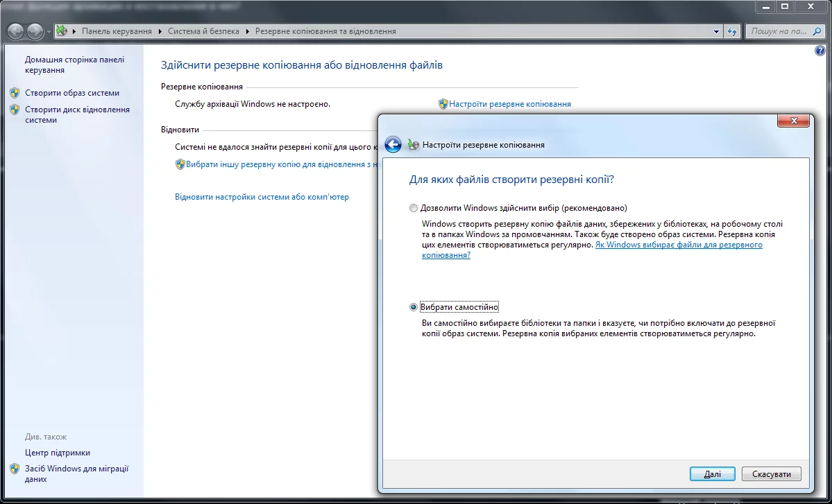Image resolution: width=832 pixels, height=504 pixels.
Task: Open address bar history dropdown arrow
Action: pos(716,32)
